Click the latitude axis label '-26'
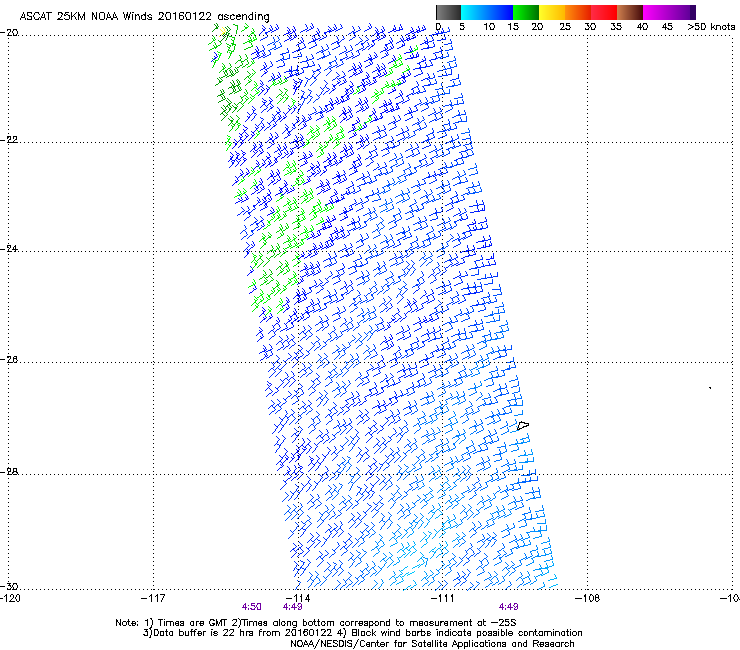The image size is (740, 650). point(9,360)
